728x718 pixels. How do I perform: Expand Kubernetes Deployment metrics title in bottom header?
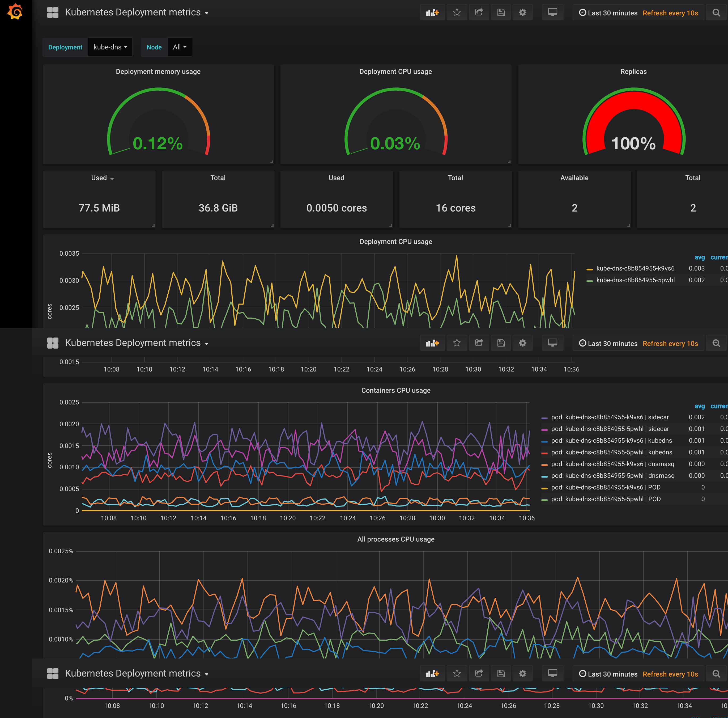(137, 674)
